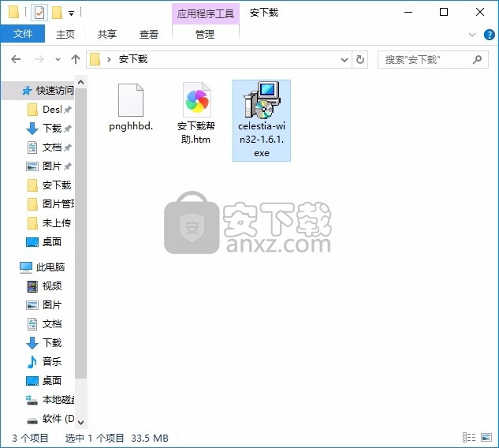Open pinned 下载 in quick access
The height and width of the screenshot is (448, 499).
48,129
